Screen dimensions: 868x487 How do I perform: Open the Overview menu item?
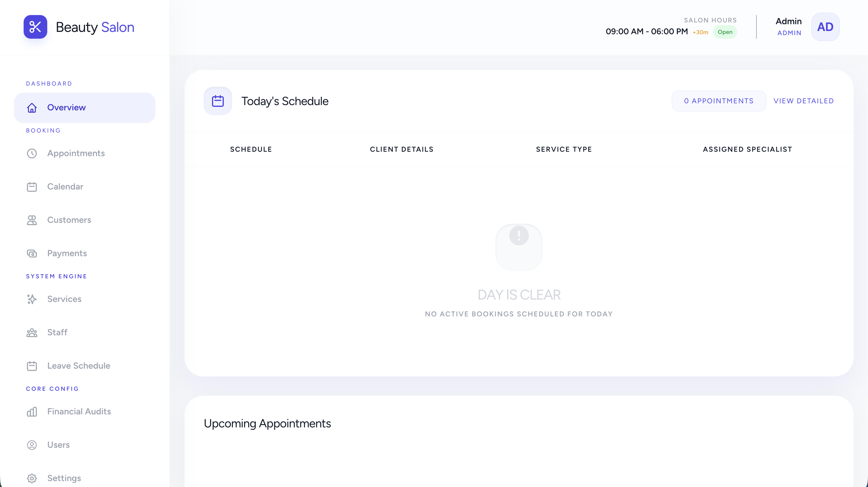pyautogui.click(x=84, y=108)
